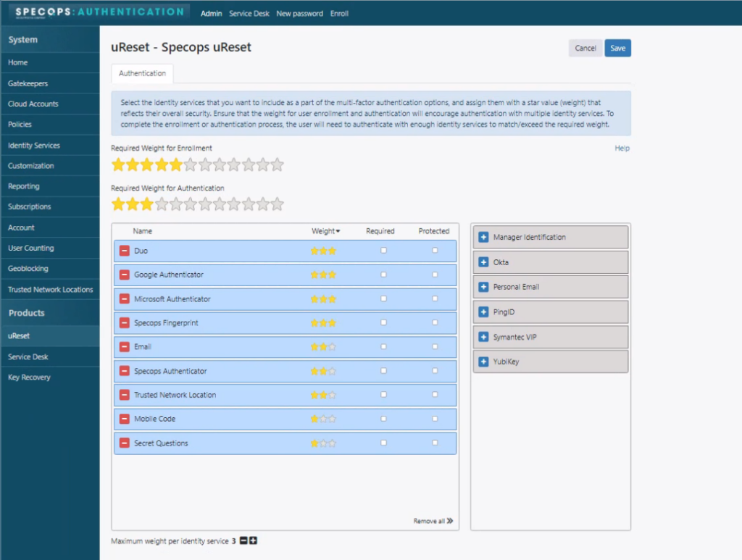The image size is (742, 560).
Task: Remove Specops Fingerprint via red minus icon
Action: coord(125,323)
